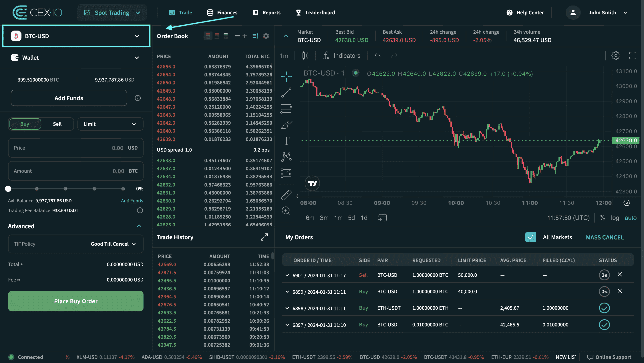The height and width of the screenshot is (363, 644).
Task: Click the order book list-format icon
Action: tap(255, 36)
